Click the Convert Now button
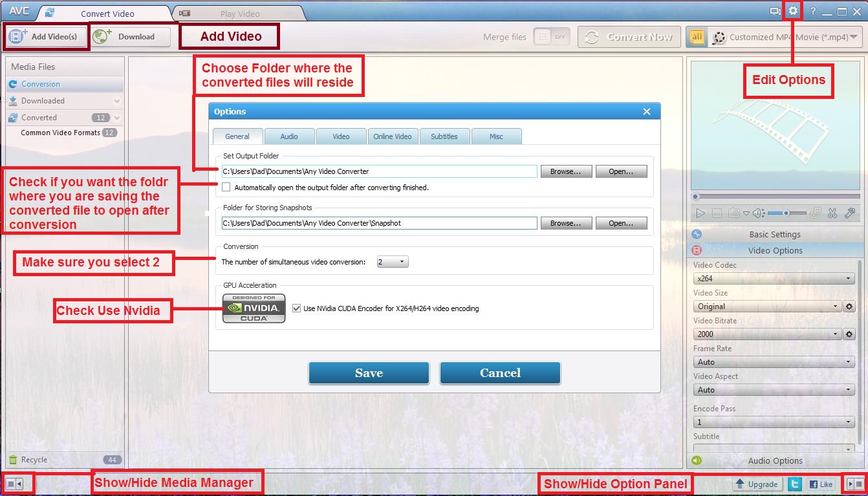The height and width of the screenshot is (496, 868). coord(629,37)
